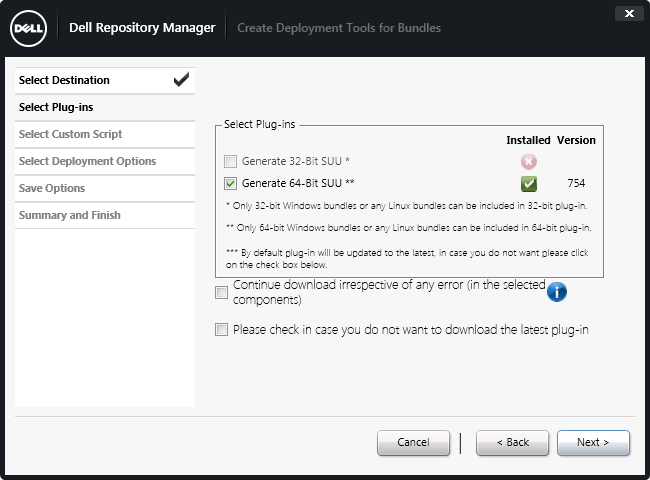This screenshot has height=480, width=650.
Task: Uncheck the Generate 64-Bit SUU checkbox
Action: tap(231, 183)
